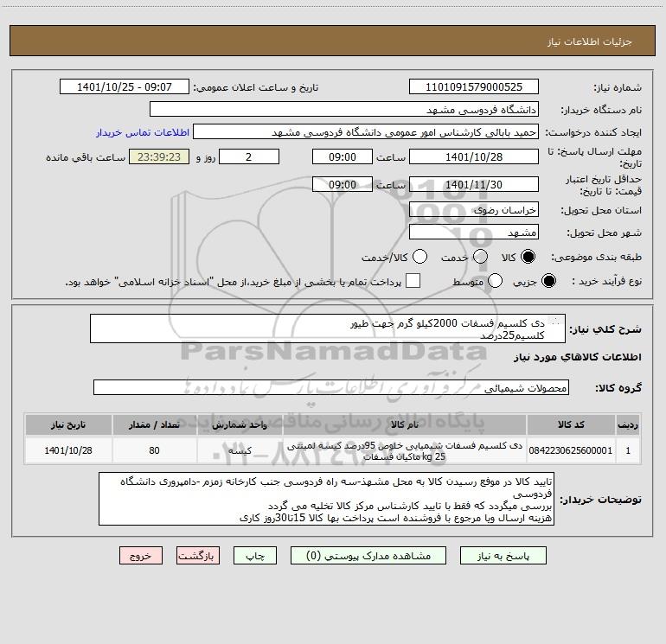Click the response deadline hour 09:00 field

coord(343,156)
